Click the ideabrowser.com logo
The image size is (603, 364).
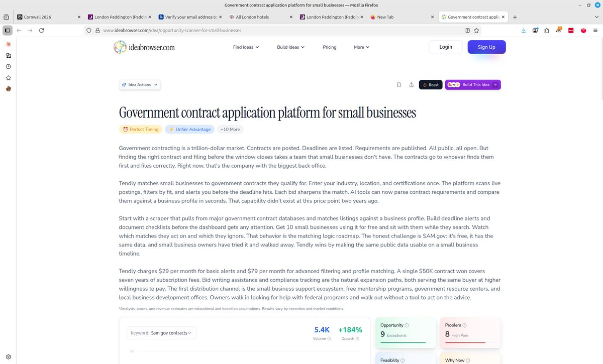click(144, 47)
